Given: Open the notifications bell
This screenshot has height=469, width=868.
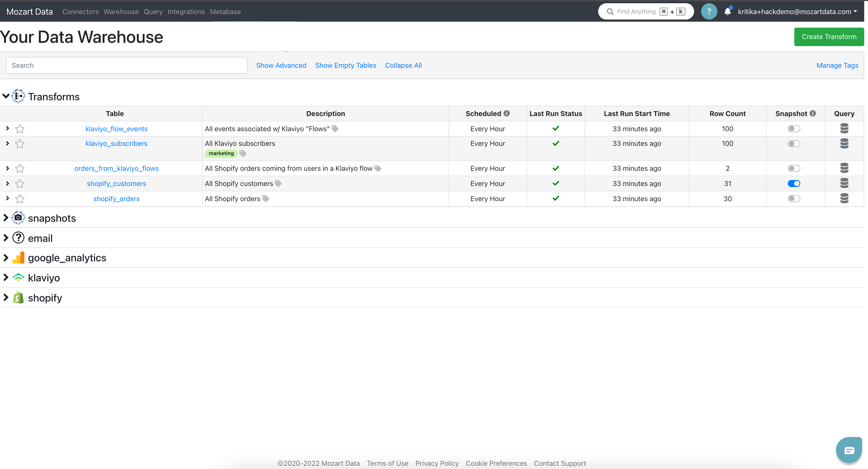Looking at the screenshot, I should 727,11.
